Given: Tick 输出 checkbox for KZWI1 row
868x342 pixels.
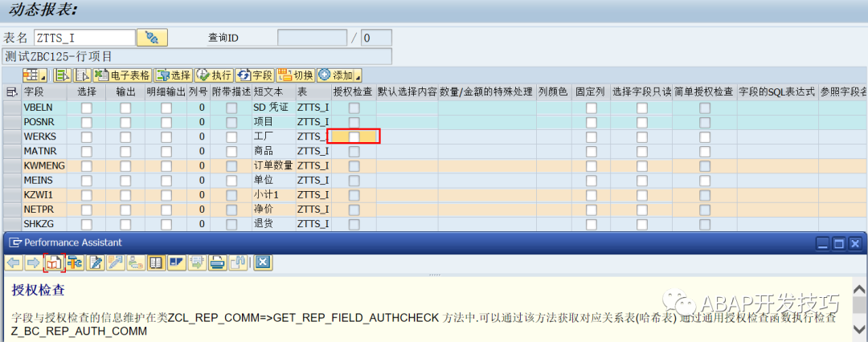Looking at the screenshot, I should [125, 195].
